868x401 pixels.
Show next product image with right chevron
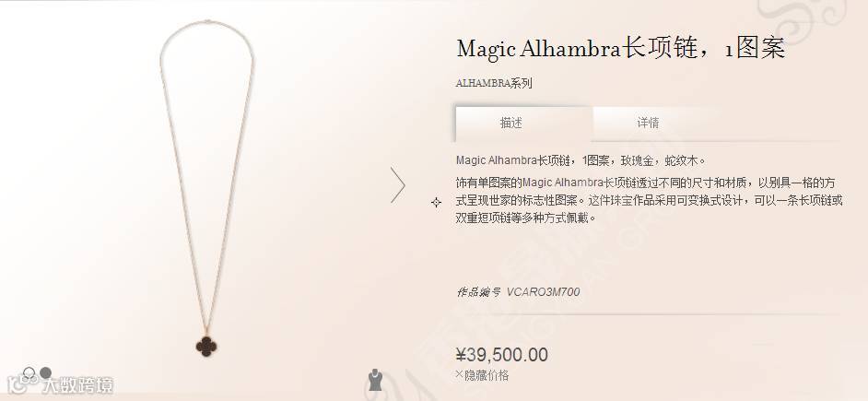click(x=398, y=184)
